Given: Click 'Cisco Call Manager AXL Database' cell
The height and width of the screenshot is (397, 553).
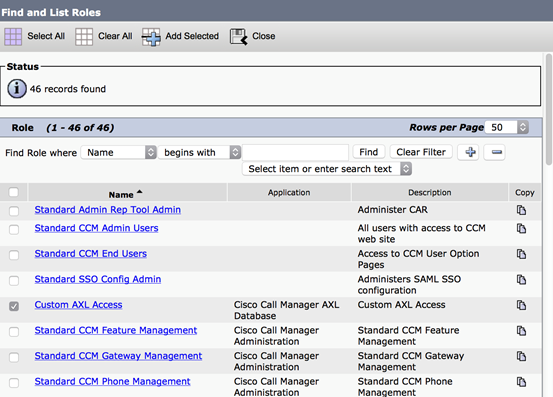Looking at the screenshot, I should coord(286,310).
